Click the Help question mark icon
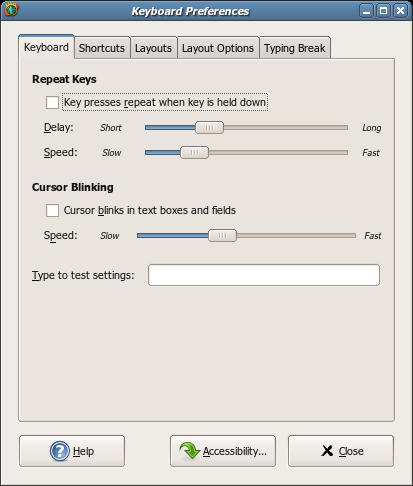 (x=60, y=451)
